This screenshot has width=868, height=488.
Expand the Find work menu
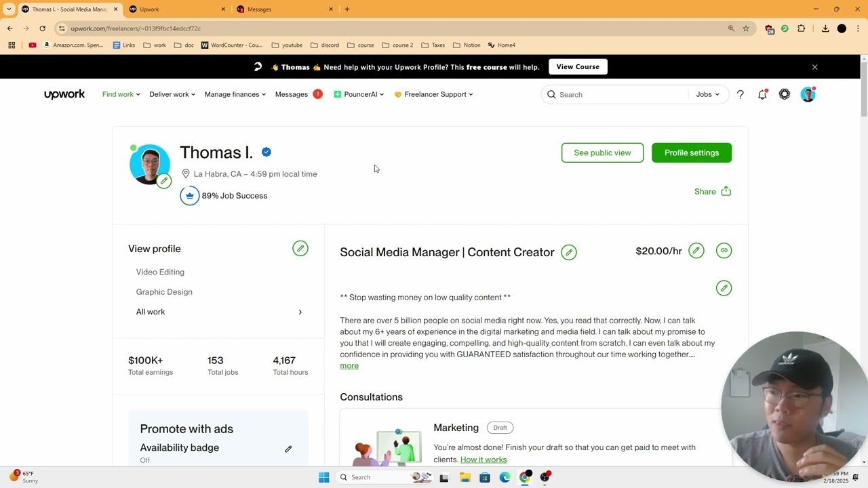click(121, 94)
